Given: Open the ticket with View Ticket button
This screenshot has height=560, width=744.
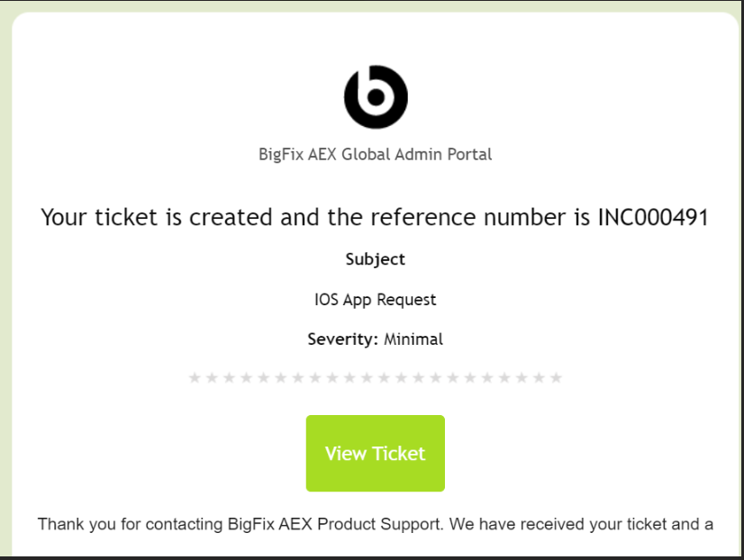Looking at the screenshot, I should [x=376, y=453].
